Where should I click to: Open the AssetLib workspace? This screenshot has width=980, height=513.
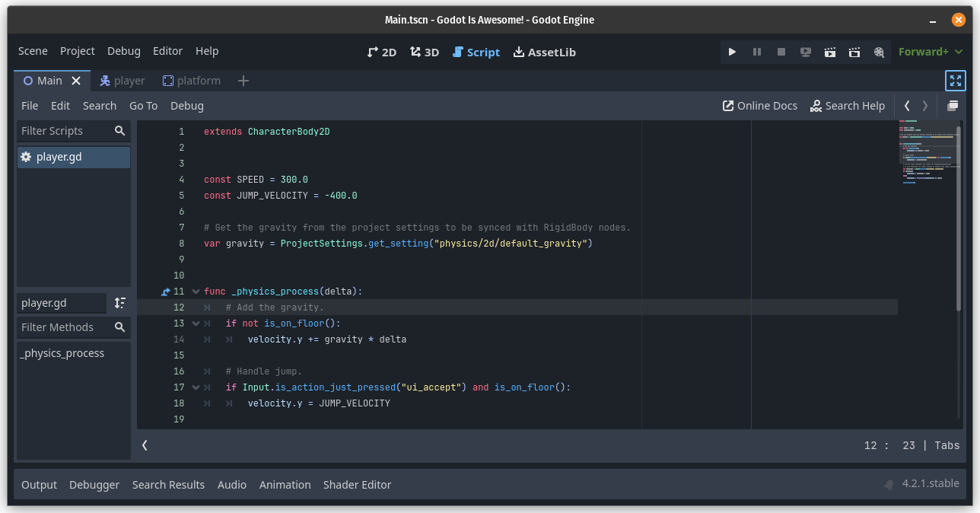tap(544, 52)
